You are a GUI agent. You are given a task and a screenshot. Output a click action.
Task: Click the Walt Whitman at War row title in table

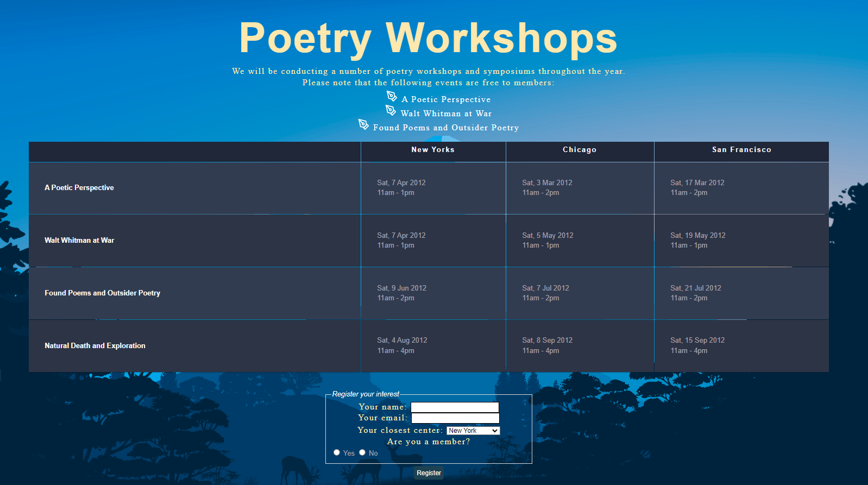click(x=79, y=241)
